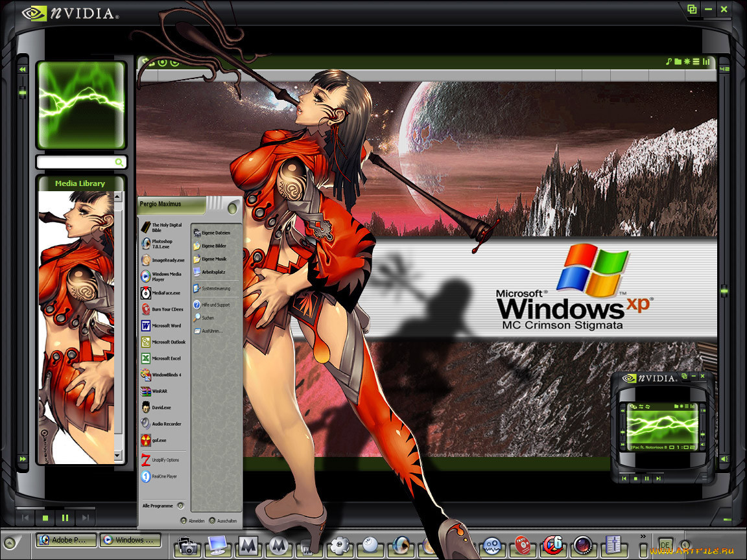Stop playback in mini NVIDIA player
This screenshot has width=747, height=560.
pos(635,478)
